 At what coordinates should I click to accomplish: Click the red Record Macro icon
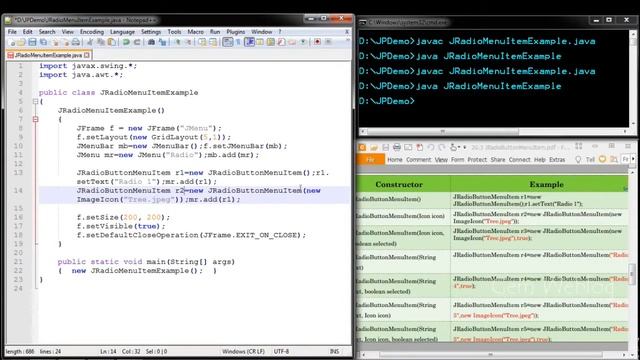click(317, 42)
